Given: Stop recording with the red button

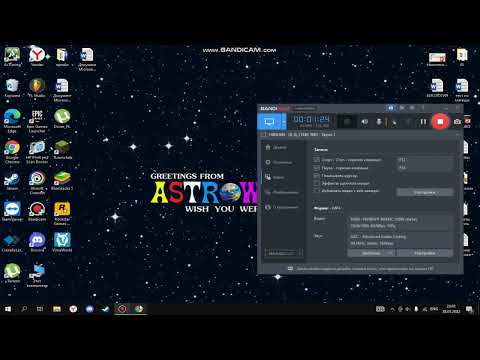Looking at the screenshot, I should click(440, 122).
